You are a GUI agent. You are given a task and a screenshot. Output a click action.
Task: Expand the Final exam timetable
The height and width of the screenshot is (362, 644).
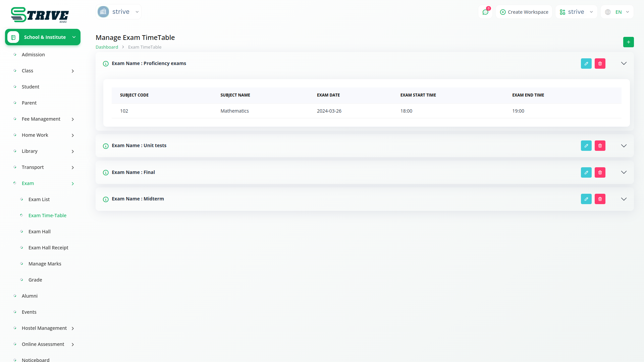tap(624, 172)
